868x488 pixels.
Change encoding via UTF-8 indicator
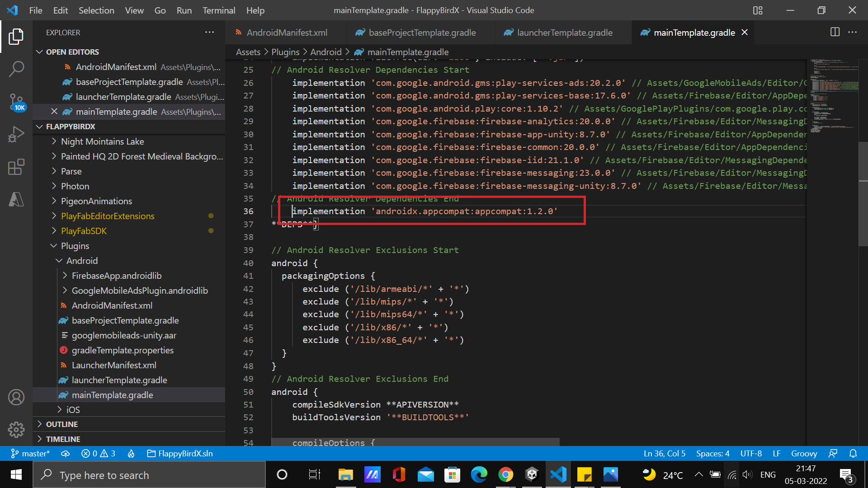tap(751, 454)
